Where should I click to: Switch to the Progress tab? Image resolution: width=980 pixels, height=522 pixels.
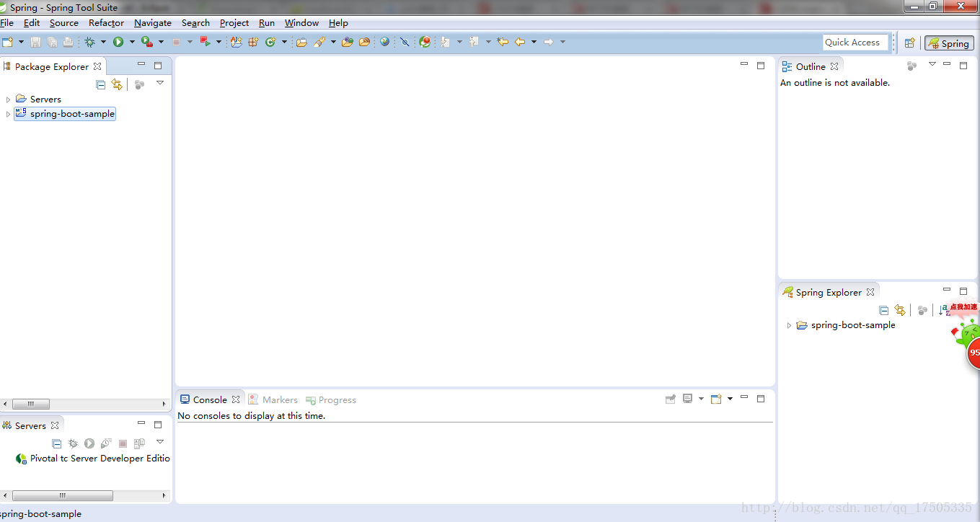[x=331, y=399]
